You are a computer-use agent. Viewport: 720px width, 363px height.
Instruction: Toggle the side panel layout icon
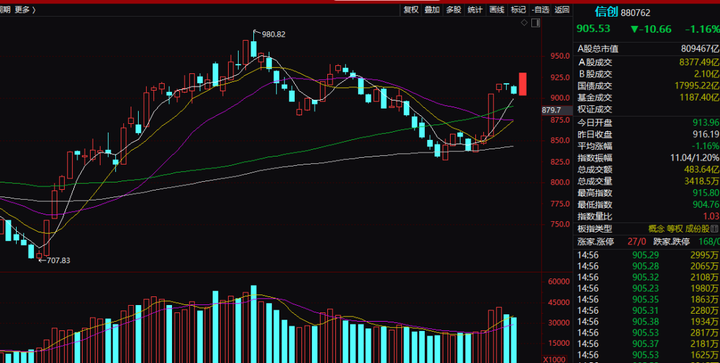535,22
